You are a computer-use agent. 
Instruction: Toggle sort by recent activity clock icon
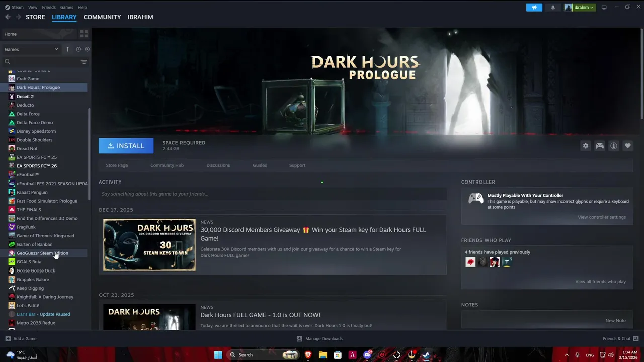point(78,49)
